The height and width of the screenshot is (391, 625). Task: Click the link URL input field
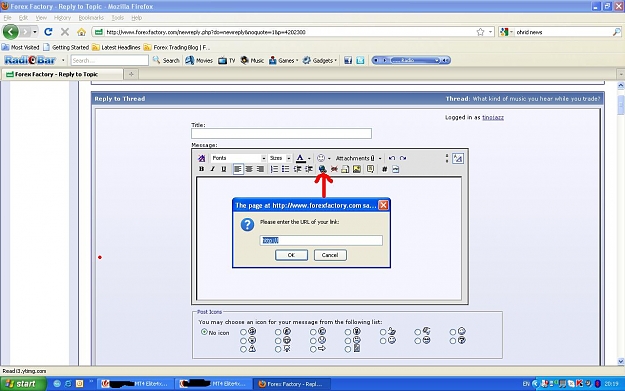[x=321, y=240]
